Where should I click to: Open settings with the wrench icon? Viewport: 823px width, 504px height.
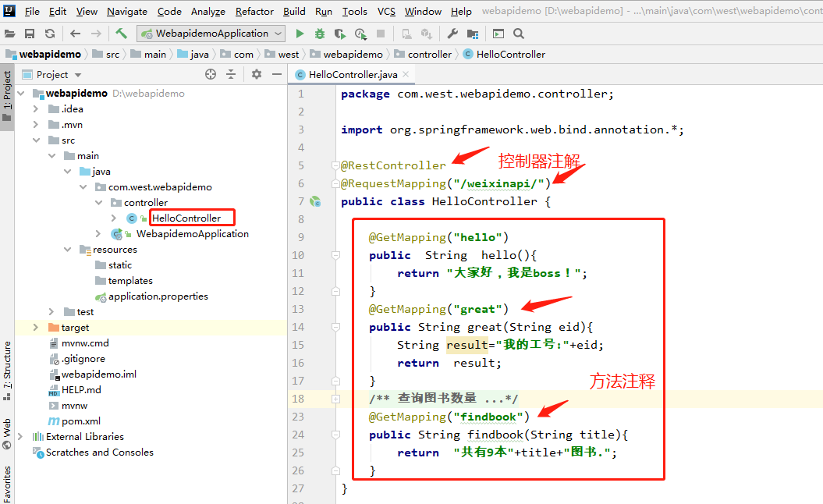click(x=452, y=34)
